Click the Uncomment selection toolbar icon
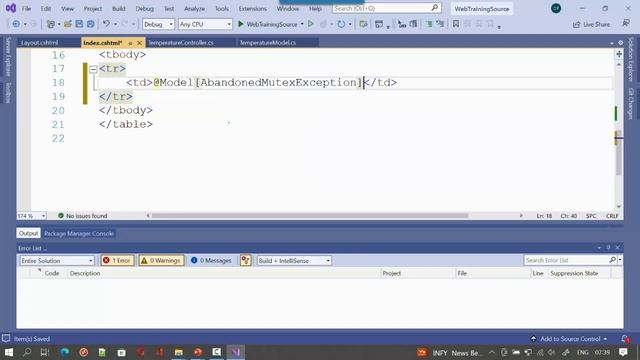This screenshot has width=640, height=360. point(440,24)
